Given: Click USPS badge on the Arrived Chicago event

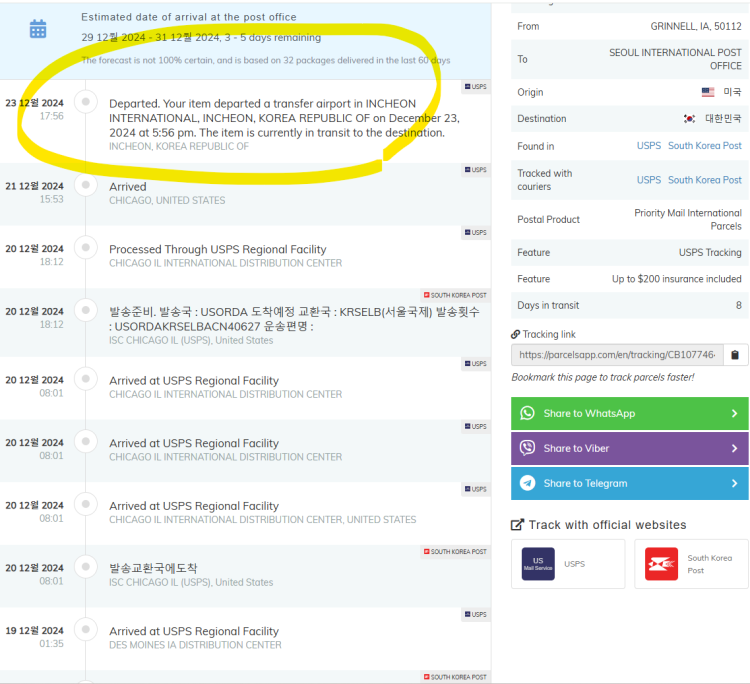Looking at the screenshot, I should 475,170.
